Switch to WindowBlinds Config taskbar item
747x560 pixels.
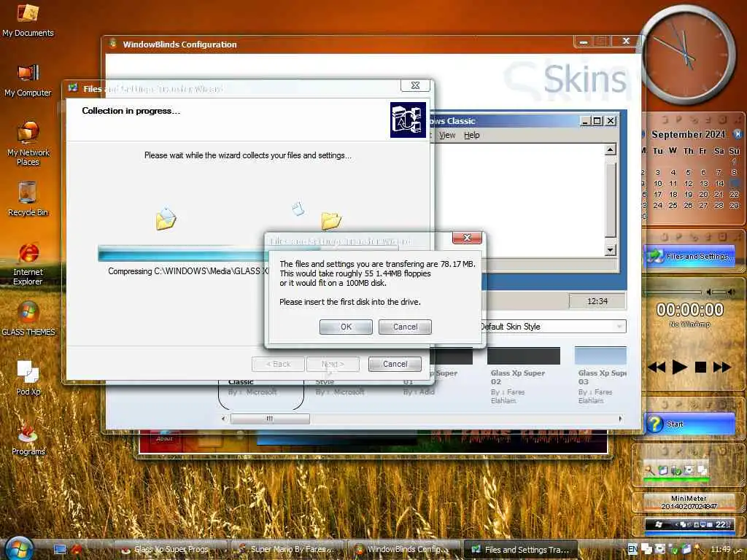click(x=404, y=550)
